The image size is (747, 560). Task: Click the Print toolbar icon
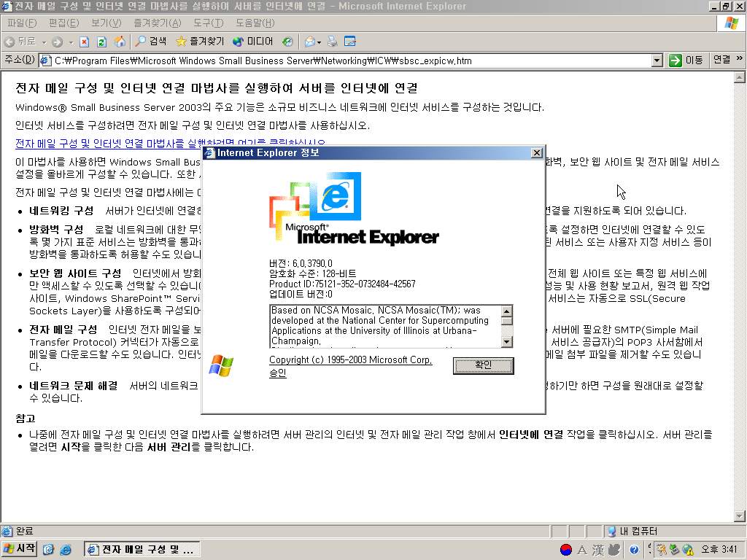pyautogui.click(x=333, y=42)
